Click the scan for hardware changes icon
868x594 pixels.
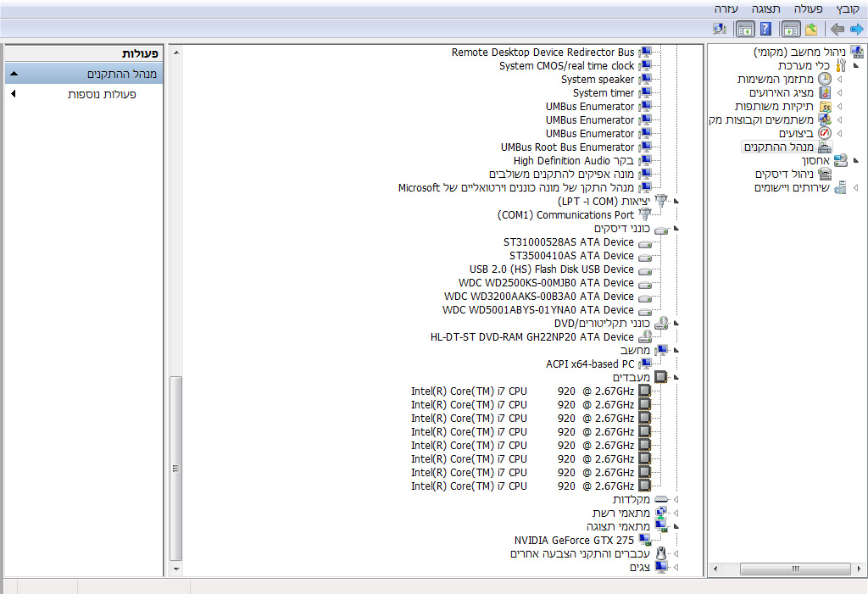click(720, 29)
